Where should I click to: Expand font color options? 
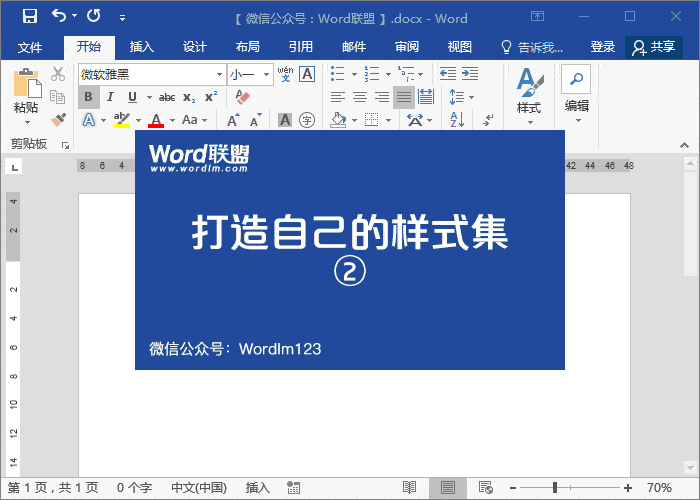[172, 121]
